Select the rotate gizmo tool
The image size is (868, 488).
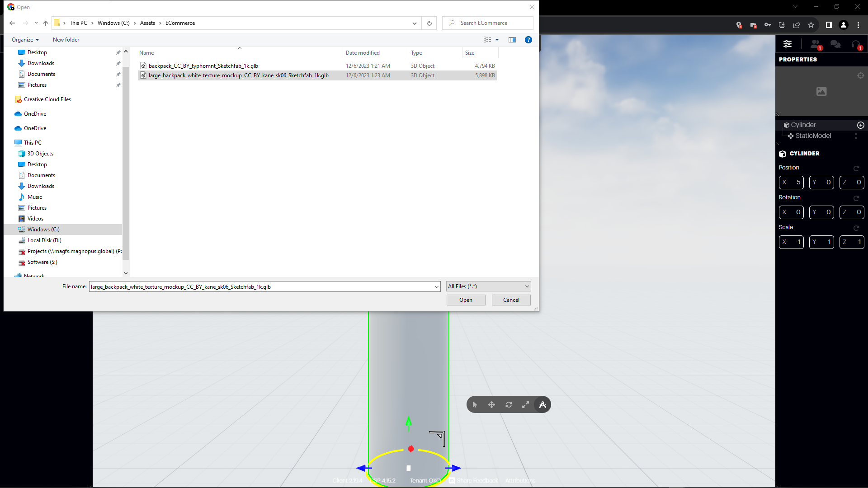pyautogui.click(x=509, y=405)
